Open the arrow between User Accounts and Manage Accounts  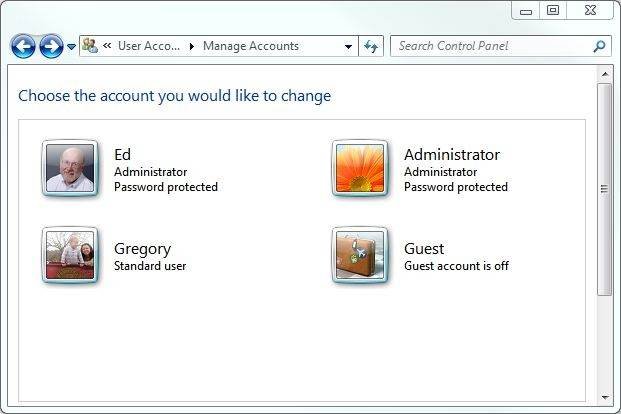click(x=192, y=46)
